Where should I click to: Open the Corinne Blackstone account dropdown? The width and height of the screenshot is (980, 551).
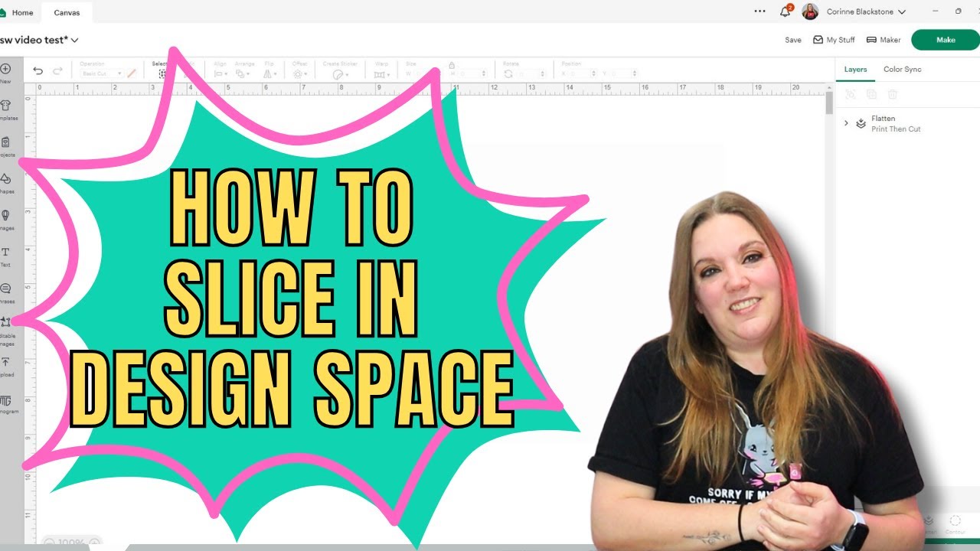[866, 11]
